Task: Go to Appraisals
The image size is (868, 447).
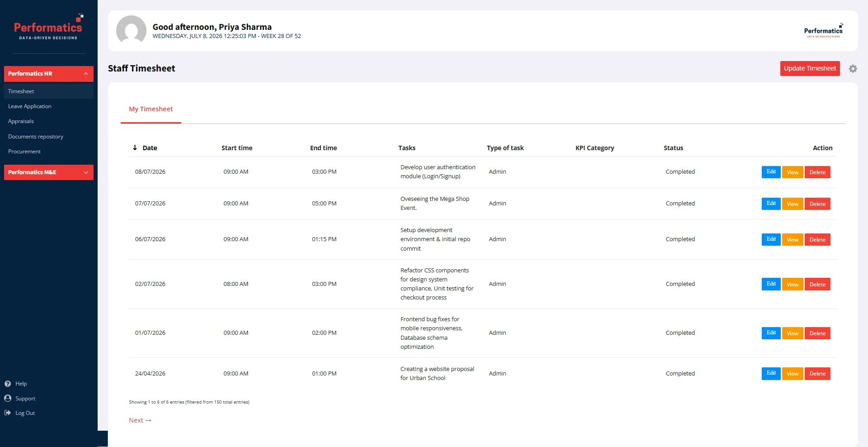Action: tap(21, 121)
